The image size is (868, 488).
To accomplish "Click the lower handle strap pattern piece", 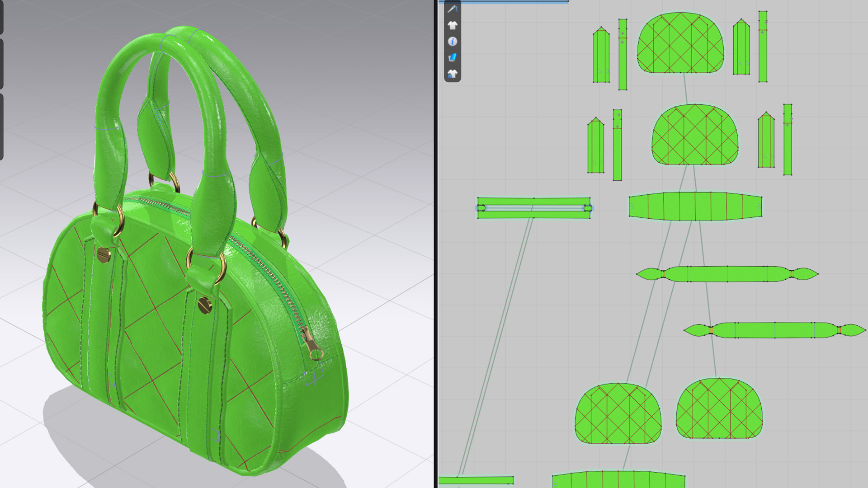I will pos(775,330).
